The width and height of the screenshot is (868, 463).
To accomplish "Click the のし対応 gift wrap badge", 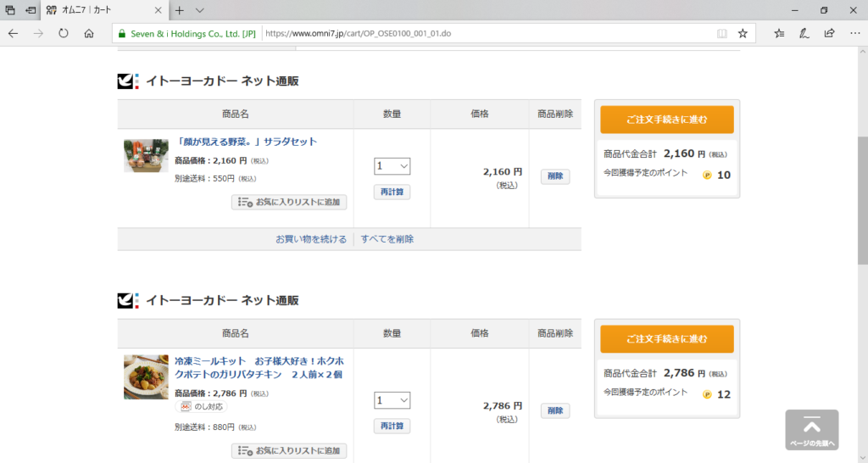I will [202, 407].
